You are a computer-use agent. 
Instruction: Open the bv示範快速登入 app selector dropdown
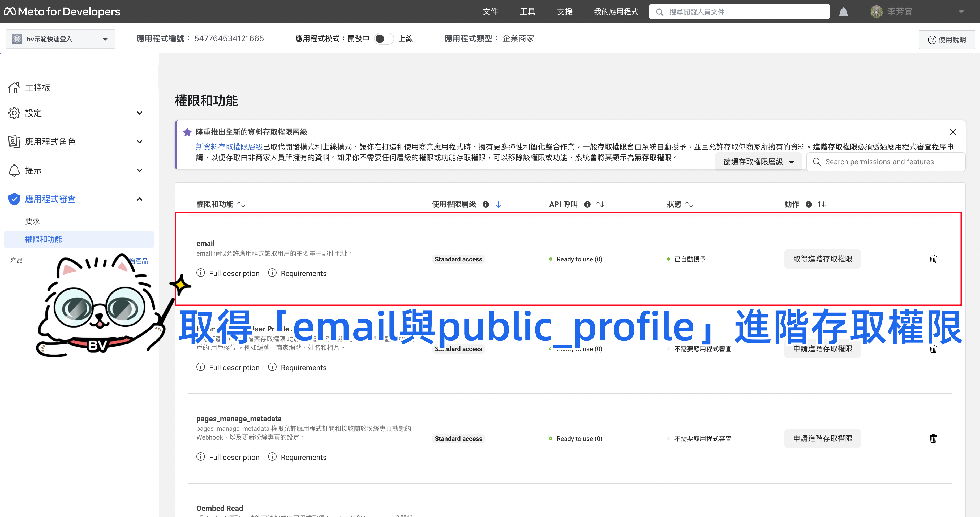(x=61, y=39)
